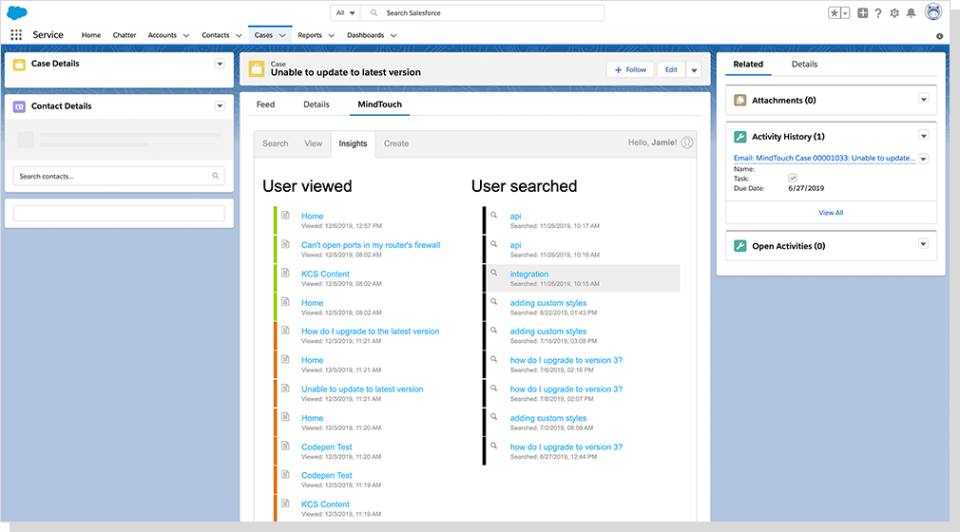This screenshot has width=960, height=532.
Task: Open more case actions dropdown next to Edit
Action: 694,70
